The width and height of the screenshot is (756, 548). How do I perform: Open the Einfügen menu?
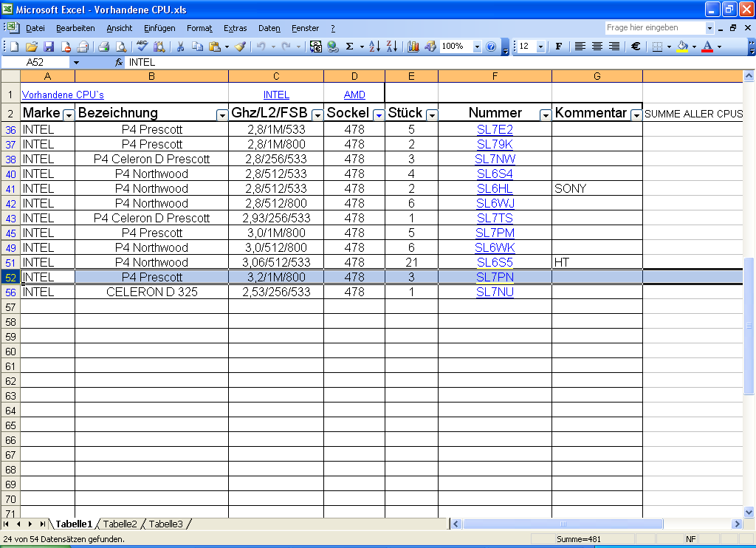pyautogui.click(x=159, y=29)
